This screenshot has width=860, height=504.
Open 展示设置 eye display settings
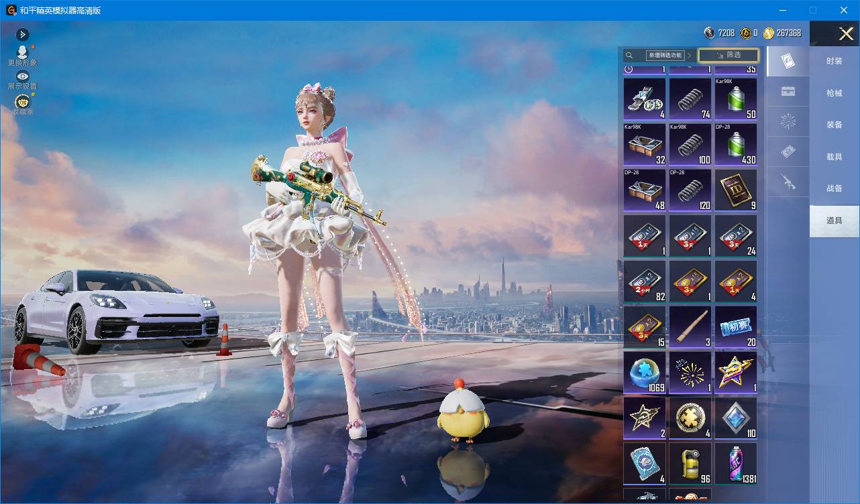[23, 76]
